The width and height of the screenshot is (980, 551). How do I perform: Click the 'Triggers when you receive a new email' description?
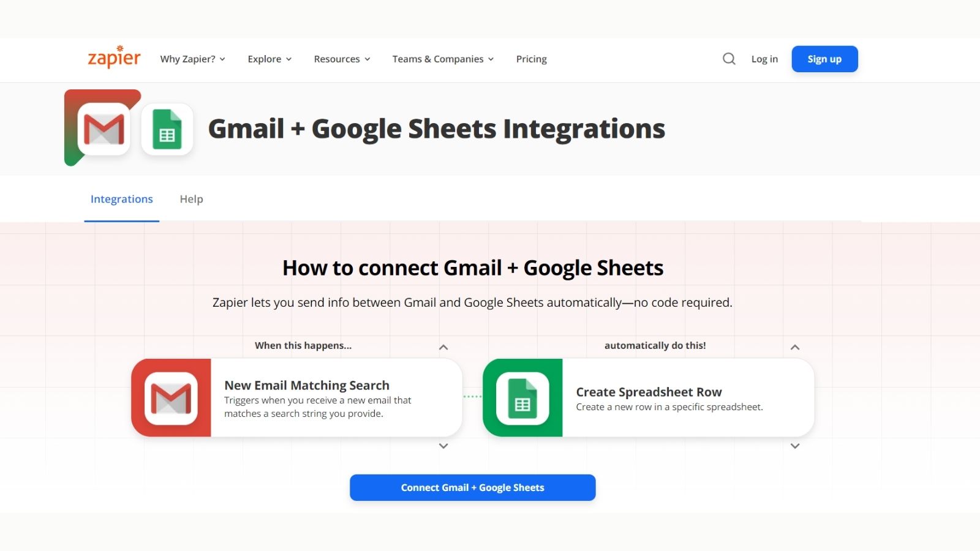[x=317, y=407]
